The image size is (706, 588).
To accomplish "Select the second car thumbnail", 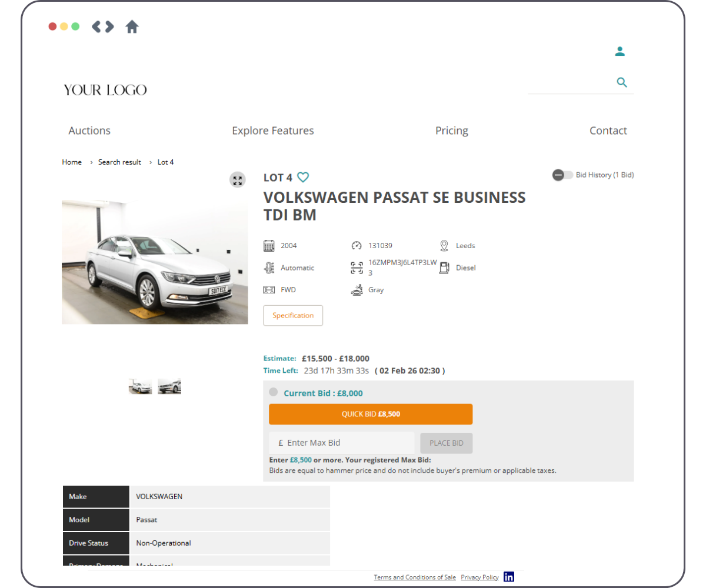I will [x=169, y=386].
